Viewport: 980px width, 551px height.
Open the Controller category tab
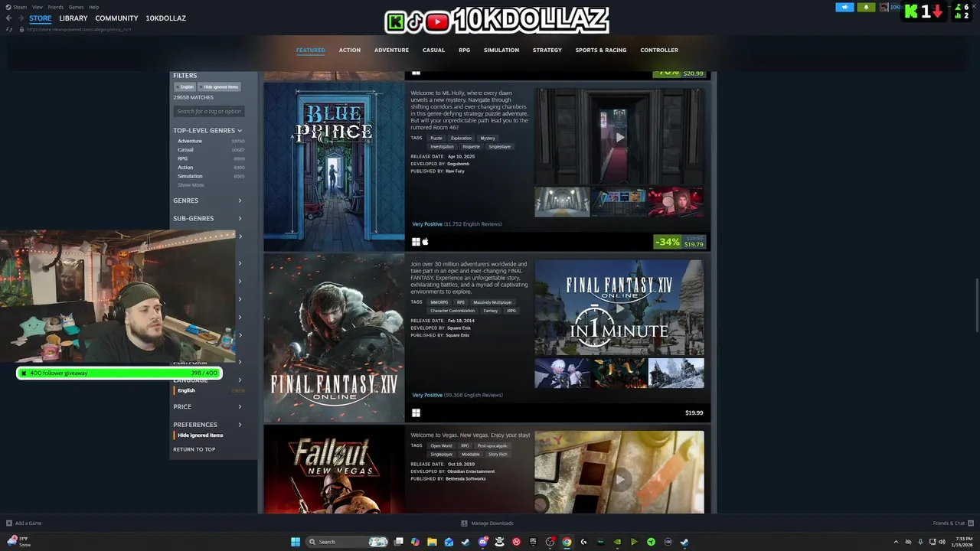659,50
